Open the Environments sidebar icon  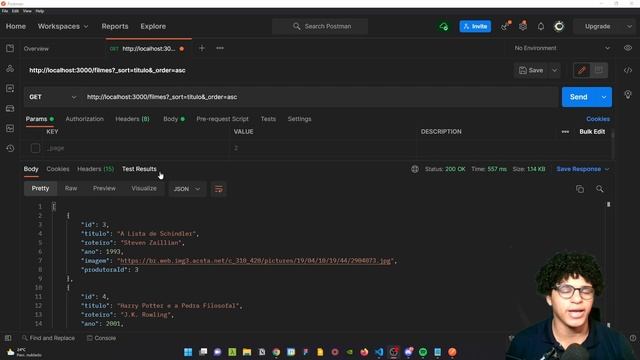point(10,88)
